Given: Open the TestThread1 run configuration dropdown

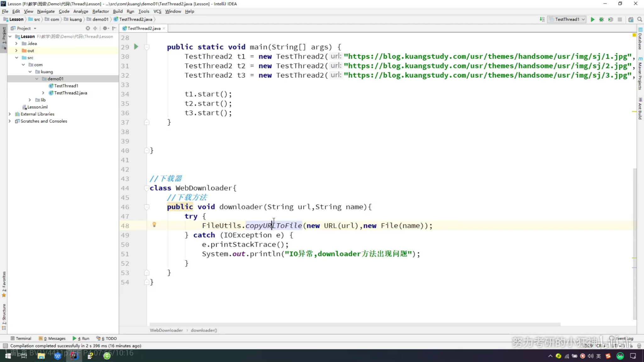Looking at the screenshot, I should (567, 19).
